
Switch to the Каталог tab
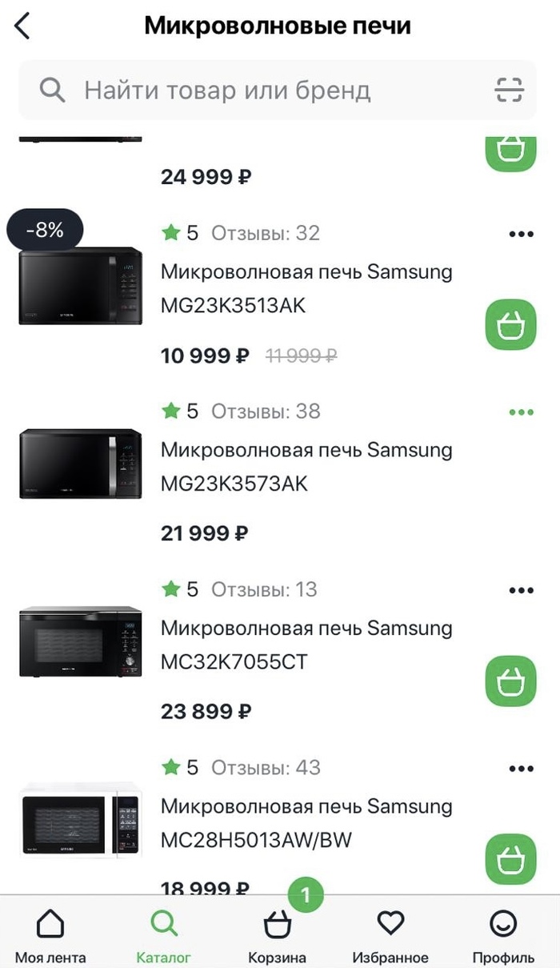pos(164,933)
